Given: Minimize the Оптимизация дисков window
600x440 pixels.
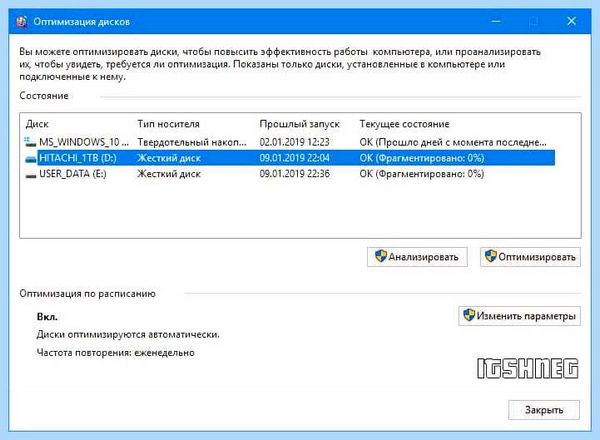Looking at the screenshot, I should tap(496, 21).
